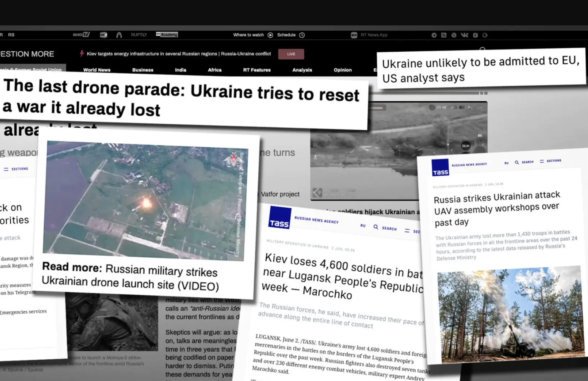The height and width of the screenshot is (381, 588).
Task: Click the Where to watch link
Action: [249, 35]
